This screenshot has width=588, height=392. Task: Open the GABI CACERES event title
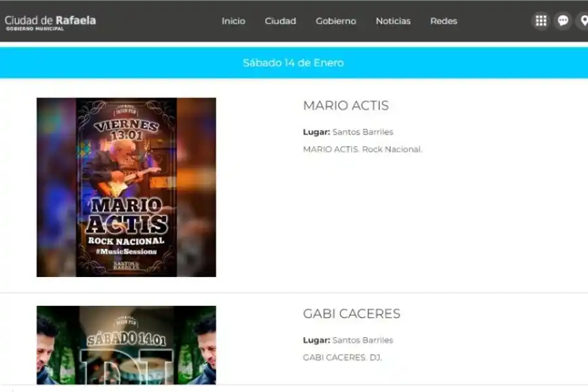point(351,314)
